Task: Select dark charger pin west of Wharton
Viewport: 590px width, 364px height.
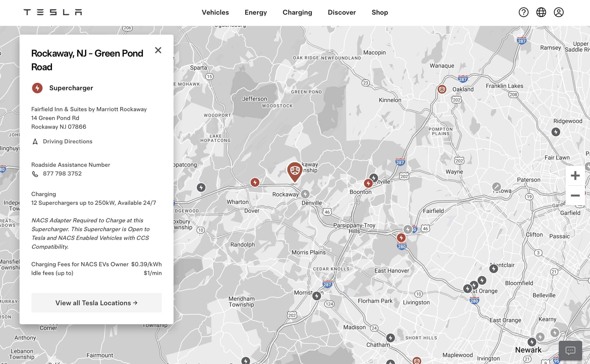Action: pos(201,187)
